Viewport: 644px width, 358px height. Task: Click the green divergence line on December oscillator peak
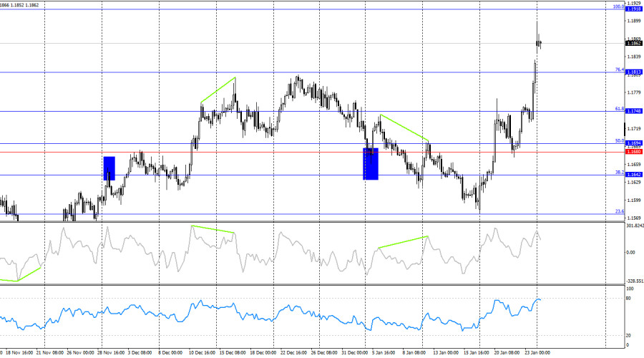click(x=213, y=229)
